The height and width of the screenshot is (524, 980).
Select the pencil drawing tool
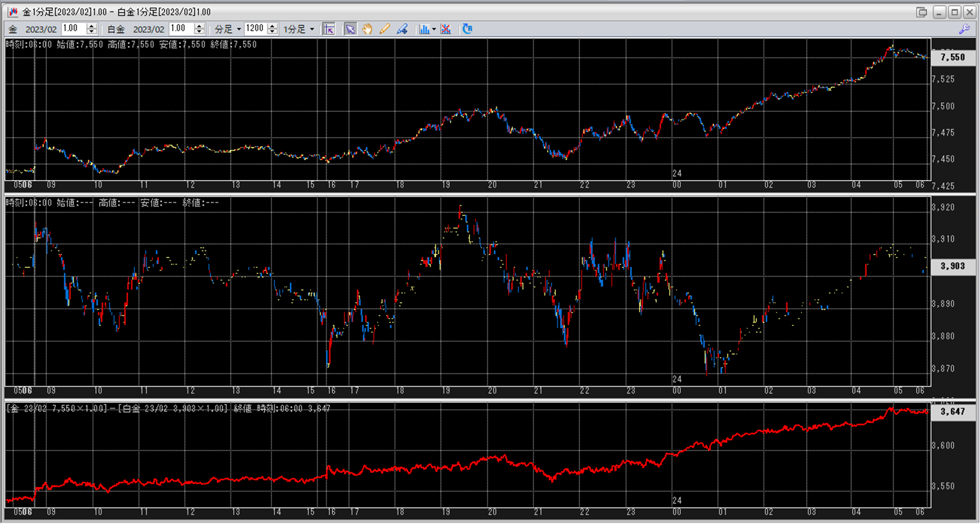coord(384,29)
